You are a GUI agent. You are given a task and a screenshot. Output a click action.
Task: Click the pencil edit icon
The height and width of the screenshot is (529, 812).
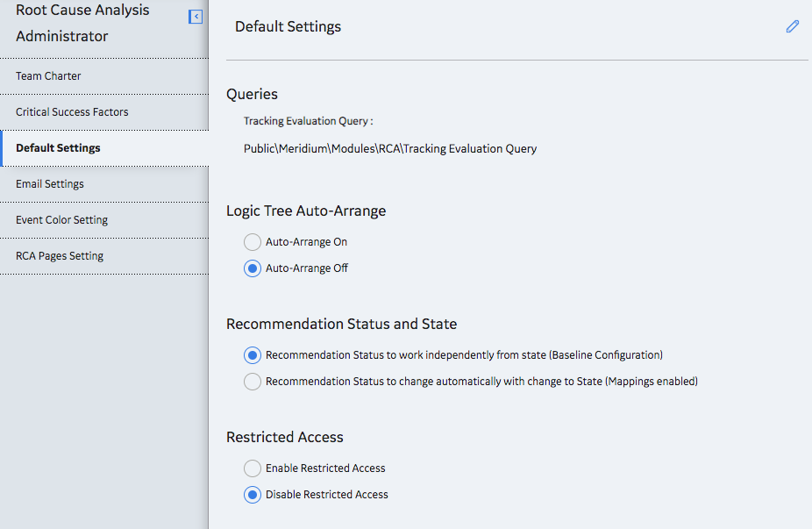[x=793, y=26]
